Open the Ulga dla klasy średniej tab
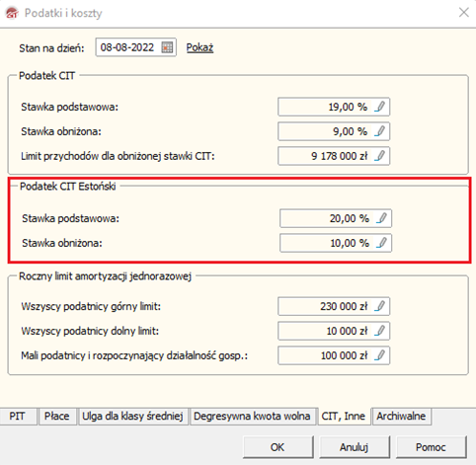The image size is (476, 465). pyautogui.click(x=132, y=417)
